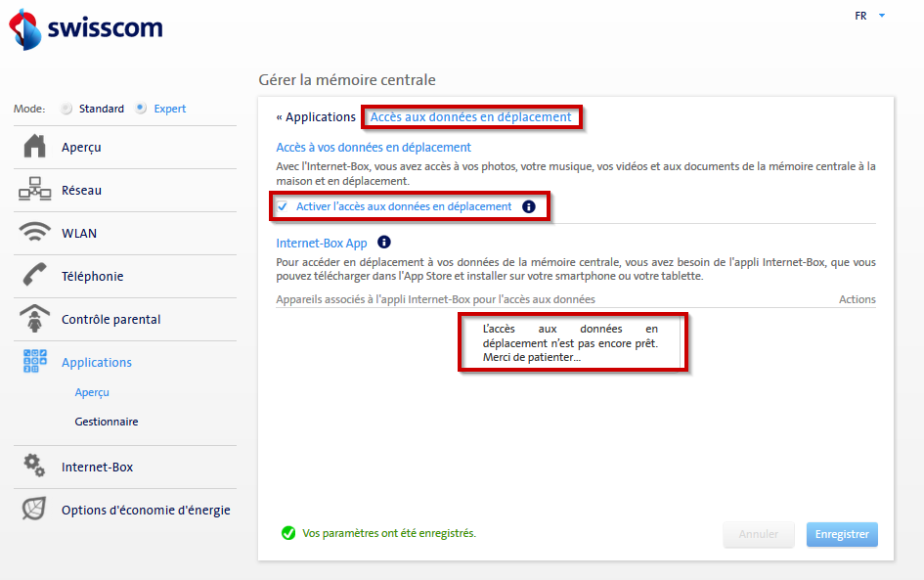Switch to the Accès aux données en déplacement tab

point(471,115)
